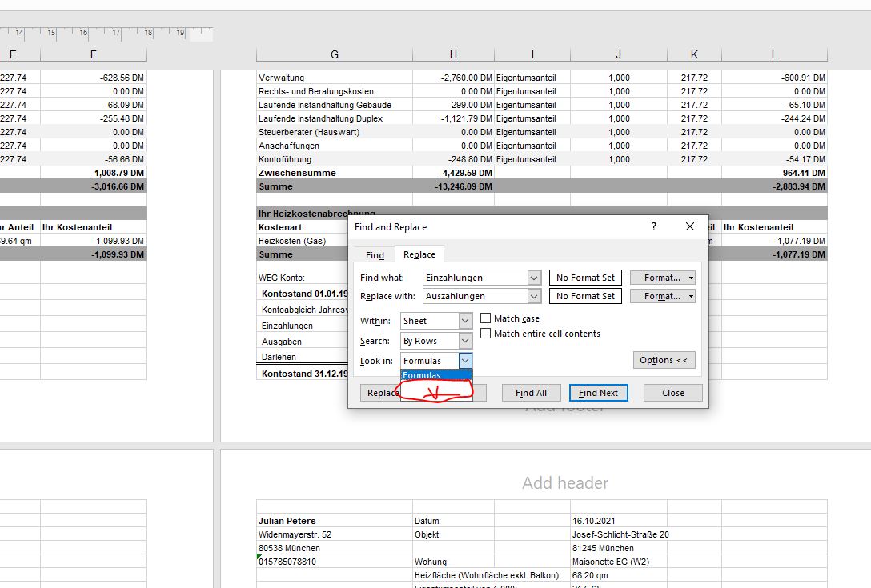871x588 pixels.
Task: Stay on the Replace tab
Action: (x=419, y=254)
